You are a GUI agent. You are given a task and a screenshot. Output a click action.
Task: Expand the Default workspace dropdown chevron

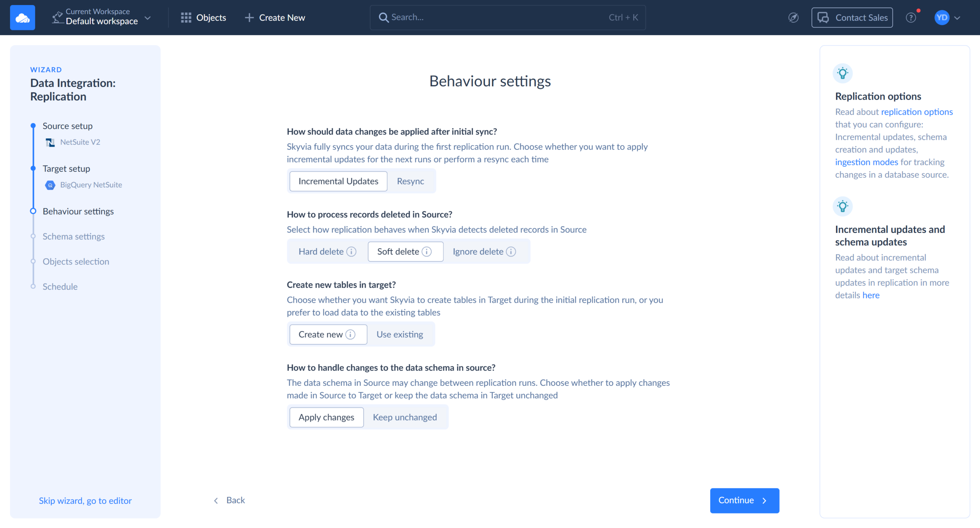pyautogui.click(x=148, y=18)
